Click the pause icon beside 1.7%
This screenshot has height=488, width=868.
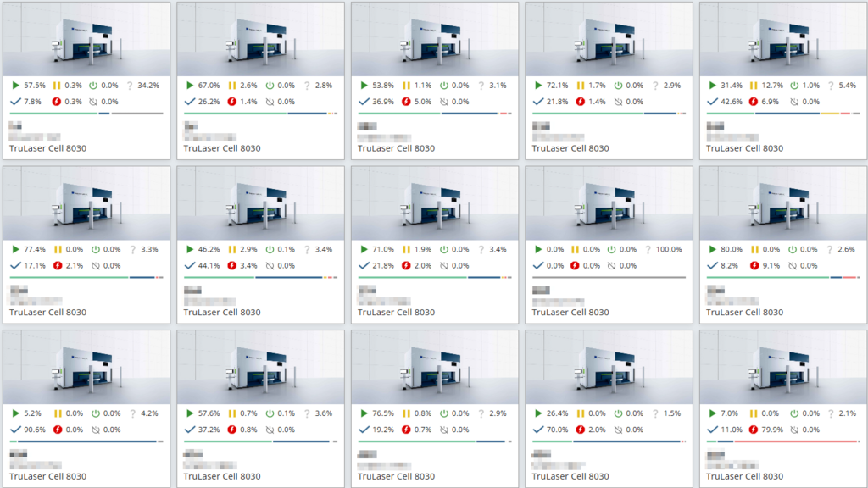[x=581, y=86]
